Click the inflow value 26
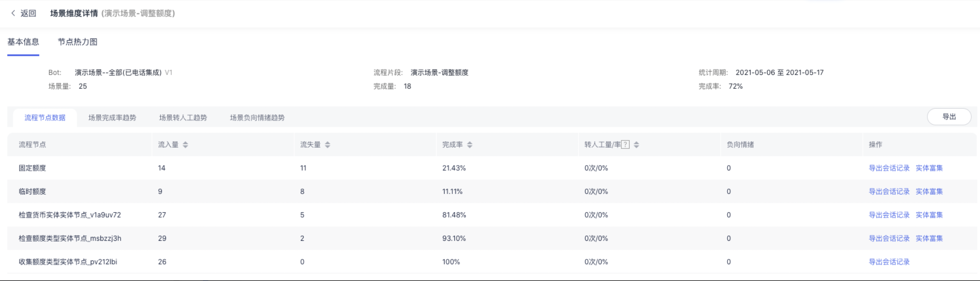 click(162, 262)
